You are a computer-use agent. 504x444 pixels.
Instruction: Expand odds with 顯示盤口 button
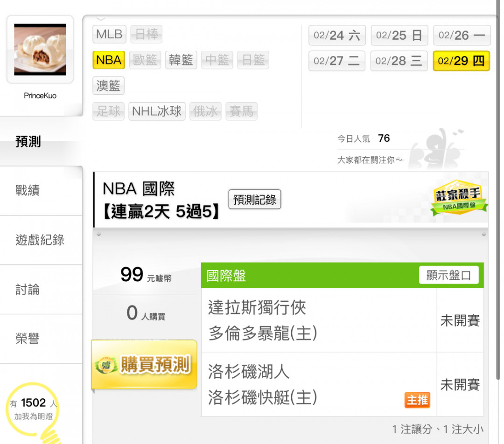tap(449, 275)
